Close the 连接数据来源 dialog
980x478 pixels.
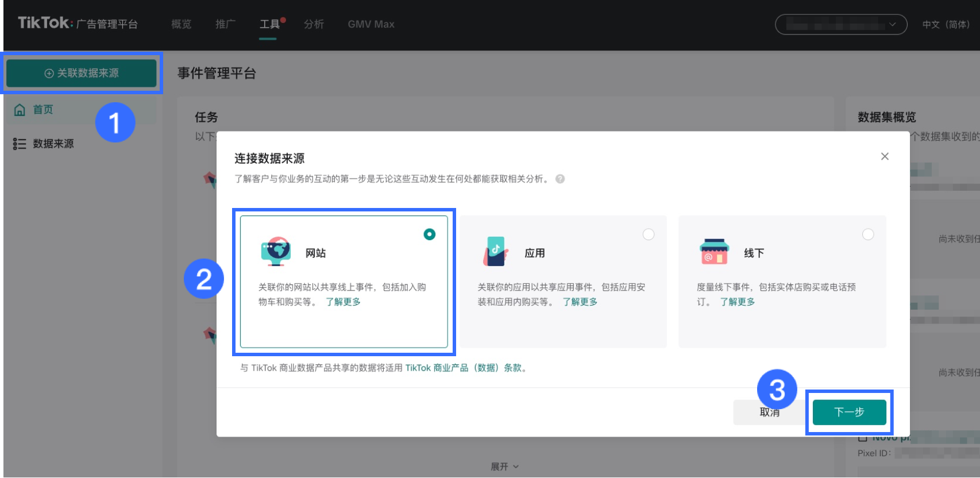[x=885, y=156]
